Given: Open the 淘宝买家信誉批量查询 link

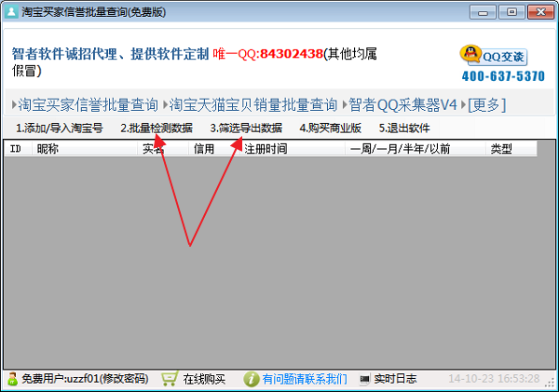Looking at the screenshot, I should click(89, 105).
